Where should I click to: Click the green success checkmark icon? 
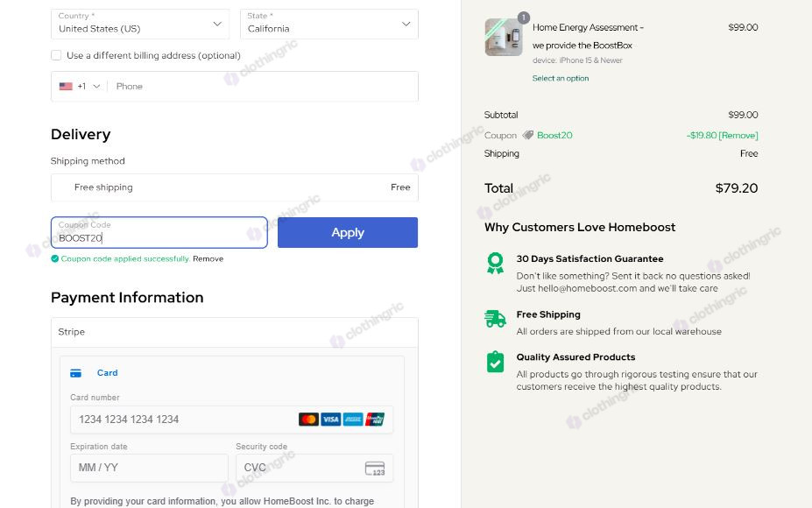click(55, 259)
